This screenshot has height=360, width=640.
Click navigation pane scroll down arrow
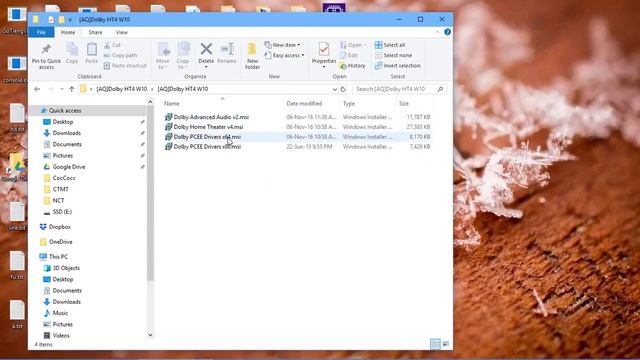tap(150, 335)
